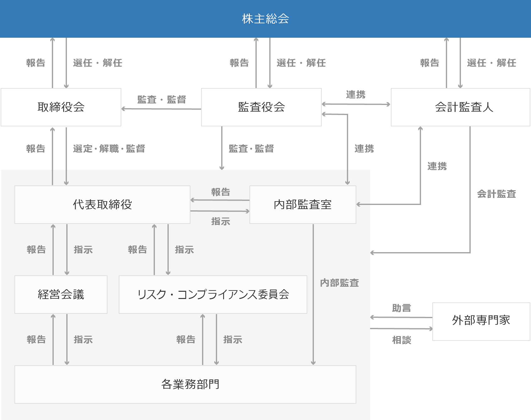Click the 相談 label near 外部専門家
The height and width of the screenshot is (420, 531).
[402, 340]
